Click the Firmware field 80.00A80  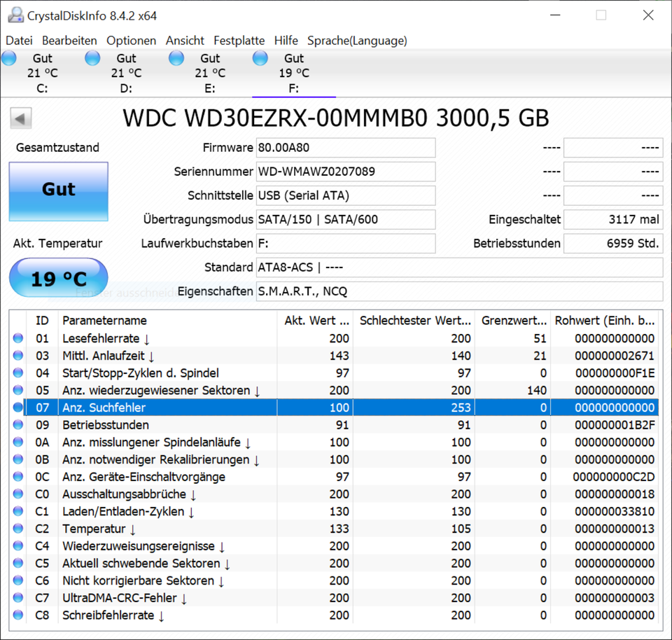345,148
